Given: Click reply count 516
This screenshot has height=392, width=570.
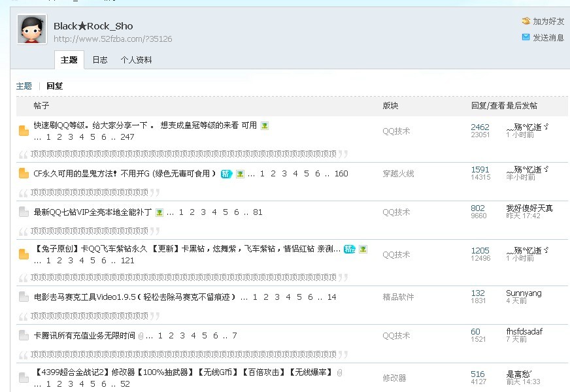Looking at the screenshot, I should point(478,374).
